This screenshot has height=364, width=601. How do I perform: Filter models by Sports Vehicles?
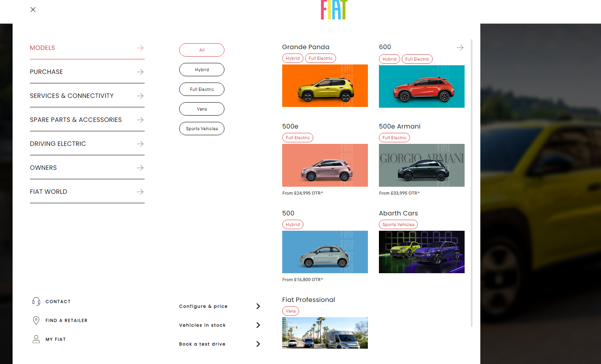(202, 129)
